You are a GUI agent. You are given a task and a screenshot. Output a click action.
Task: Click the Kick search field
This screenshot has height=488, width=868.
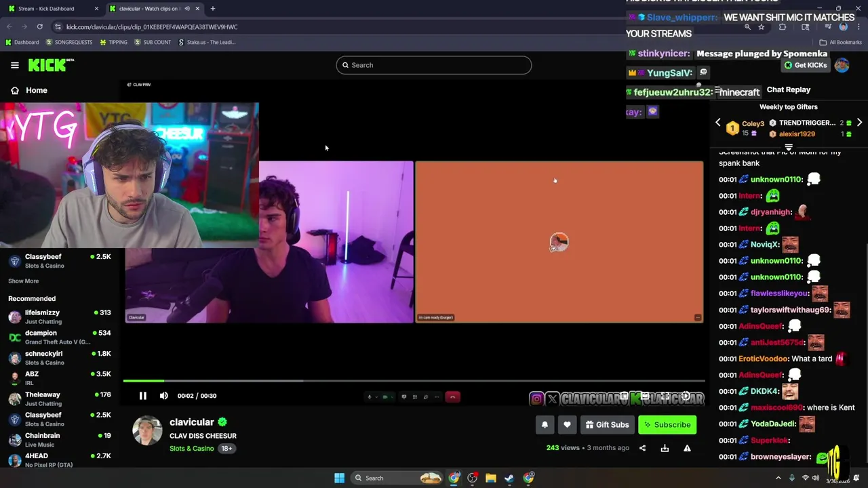coord(434,65)
